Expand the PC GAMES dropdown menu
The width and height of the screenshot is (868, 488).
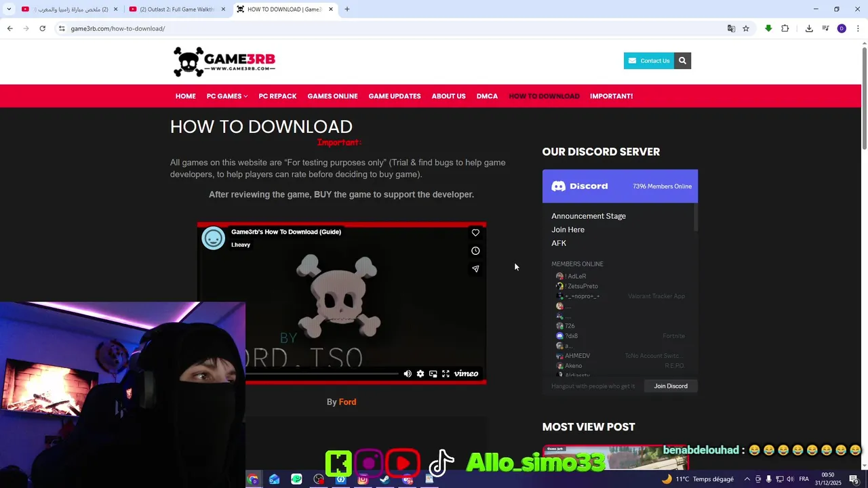[x=226, y=96]
